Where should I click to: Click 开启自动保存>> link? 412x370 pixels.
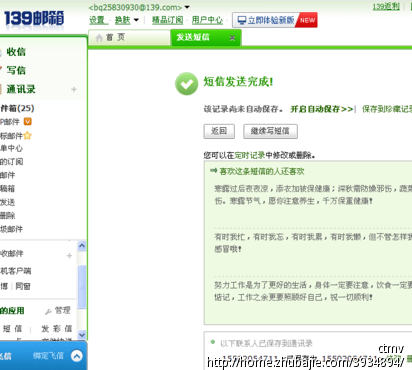[321, 109]
